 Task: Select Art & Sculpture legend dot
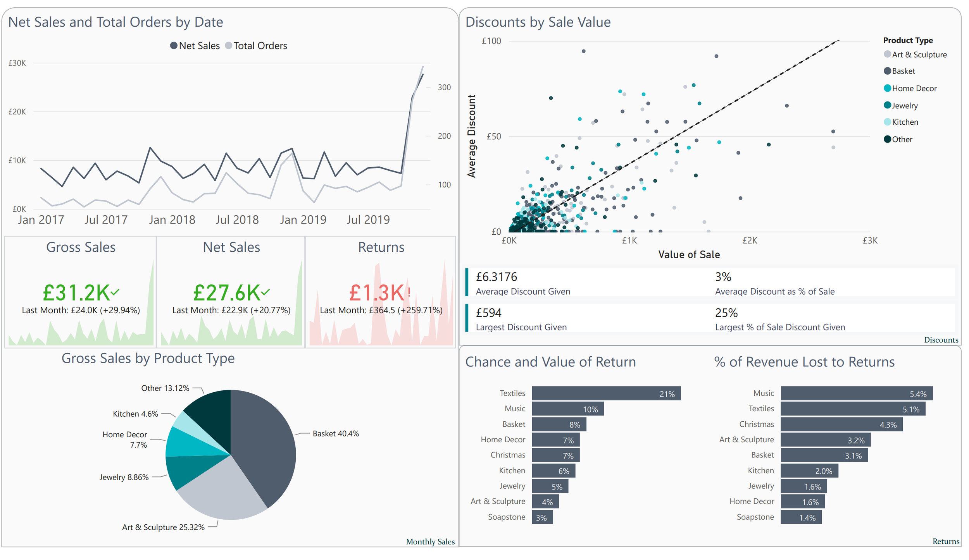click(887, 54)
